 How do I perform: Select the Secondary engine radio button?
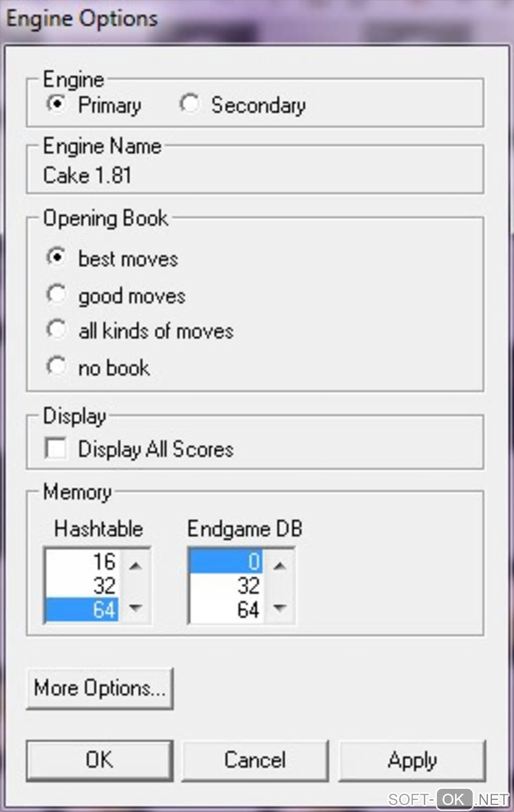[x=189, y=104]
